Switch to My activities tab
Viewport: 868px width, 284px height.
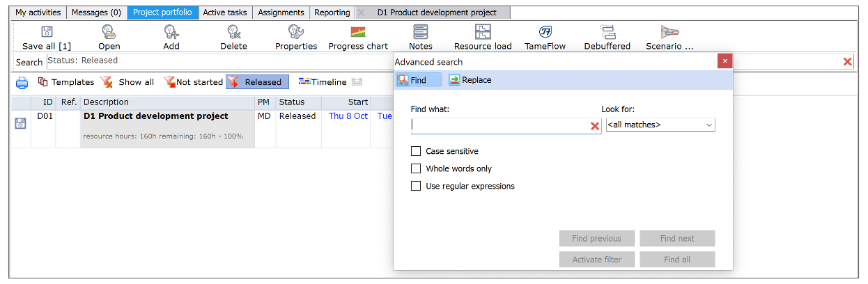38,13
